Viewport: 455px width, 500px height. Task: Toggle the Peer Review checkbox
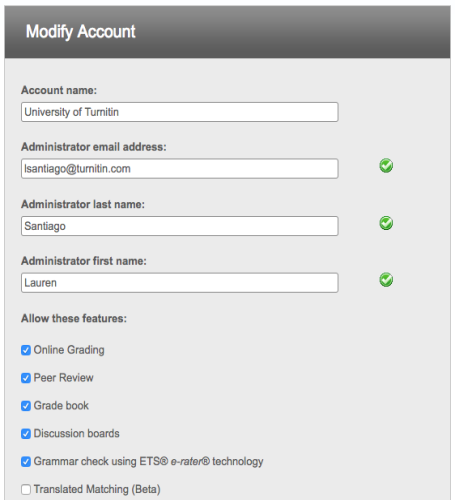point(26,378)
